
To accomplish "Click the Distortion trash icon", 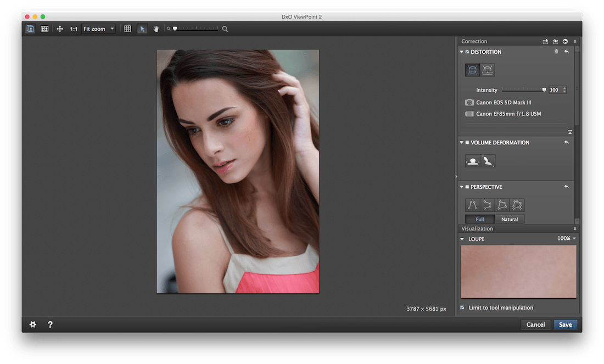I will [556, 52].
